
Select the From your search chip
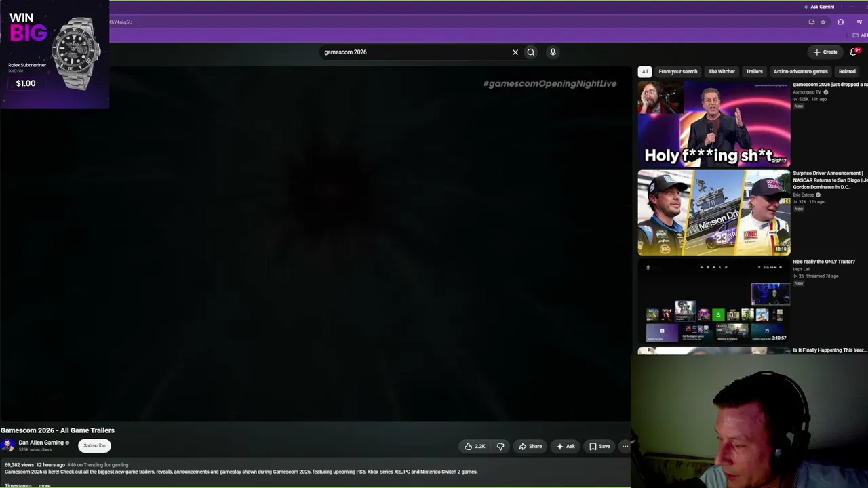pos(678,71)
